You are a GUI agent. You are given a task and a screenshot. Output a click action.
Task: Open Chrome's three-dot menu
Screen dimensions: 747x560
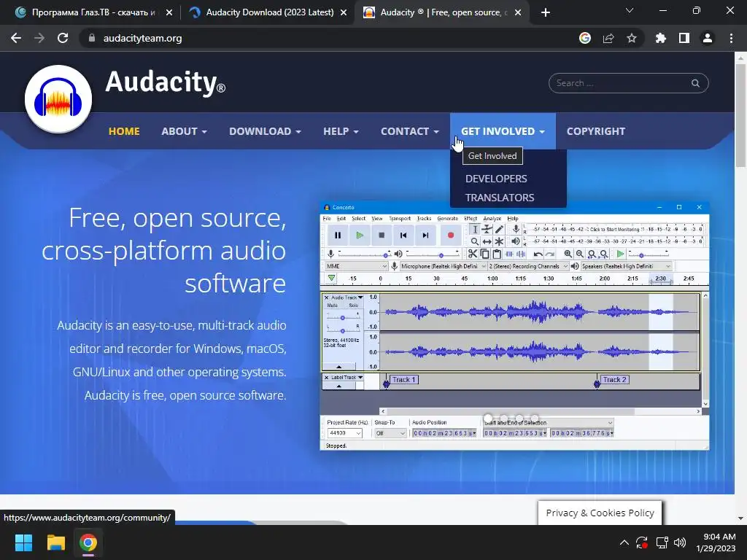[x=731, y=38]
